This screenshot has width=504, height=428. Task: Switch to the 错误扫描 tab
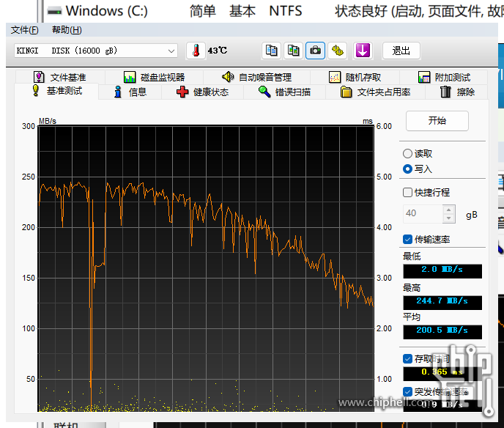pyautogui.click(x=285, y=92)
